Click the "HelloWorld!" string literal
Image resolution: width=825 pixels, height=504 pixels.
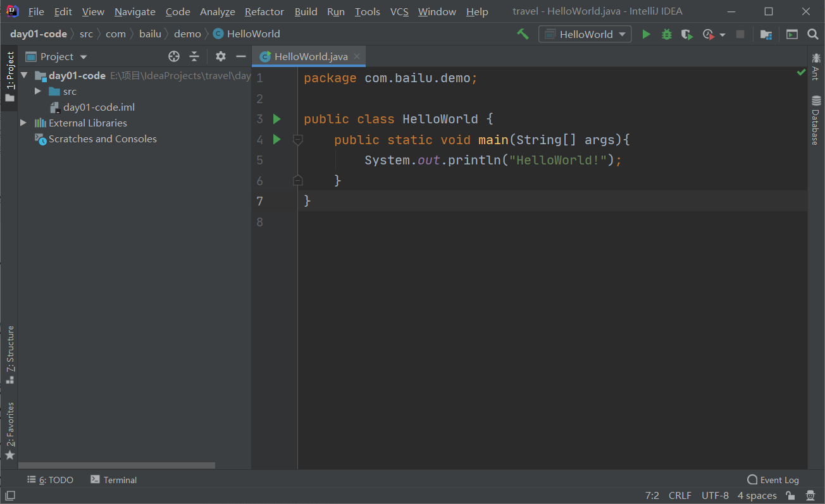tap(558, 160)
